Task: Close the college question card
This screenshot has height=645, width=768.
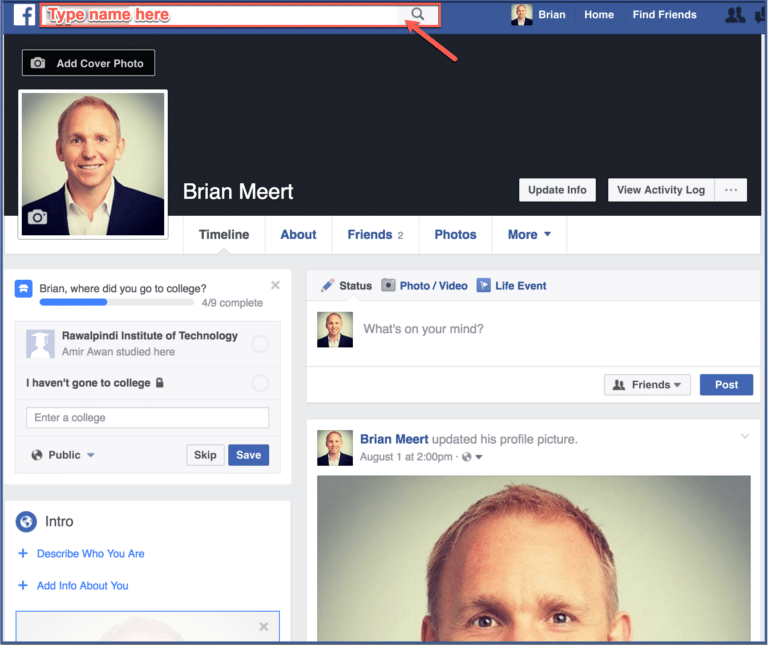Action: 275,286
